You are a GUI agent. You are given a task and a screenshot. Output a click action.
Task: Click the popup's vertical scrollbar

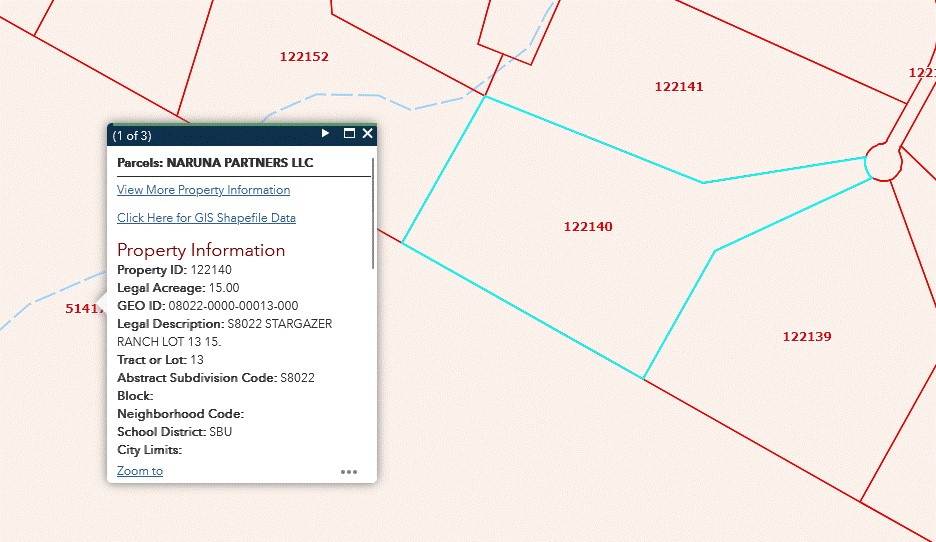(x=373, y=212)
